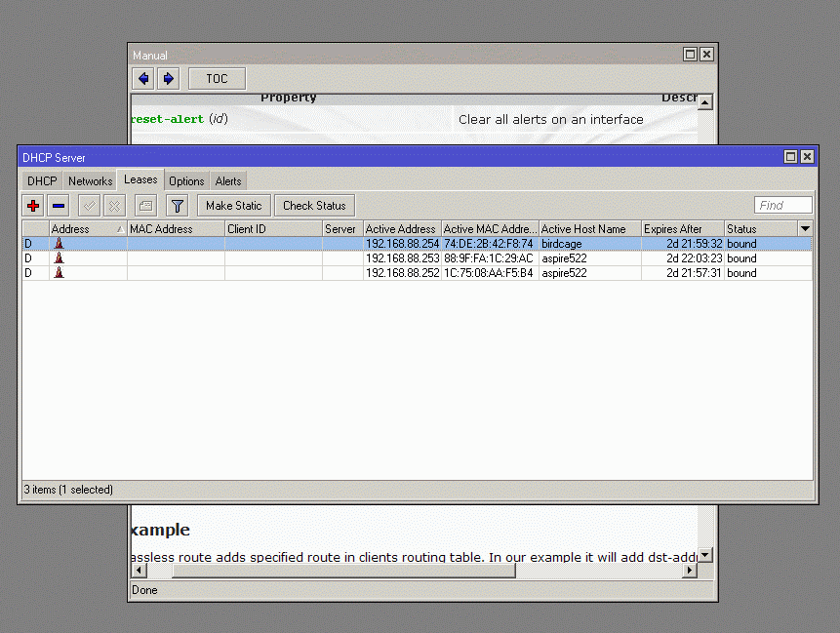Switch to the DHCP tab
Screen dimensions: 840x633
(42, 181)
